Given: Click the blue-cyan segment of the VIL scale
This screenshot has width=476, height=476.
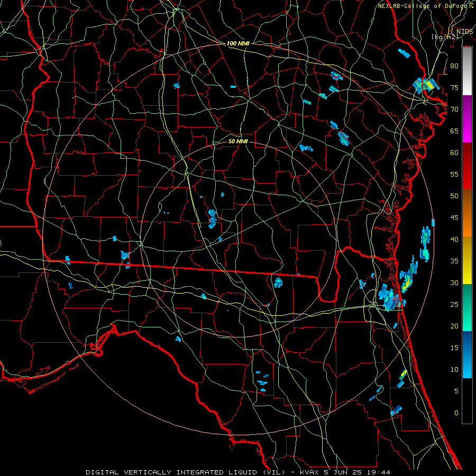Looking at the screenshot, I should [467, 354].
